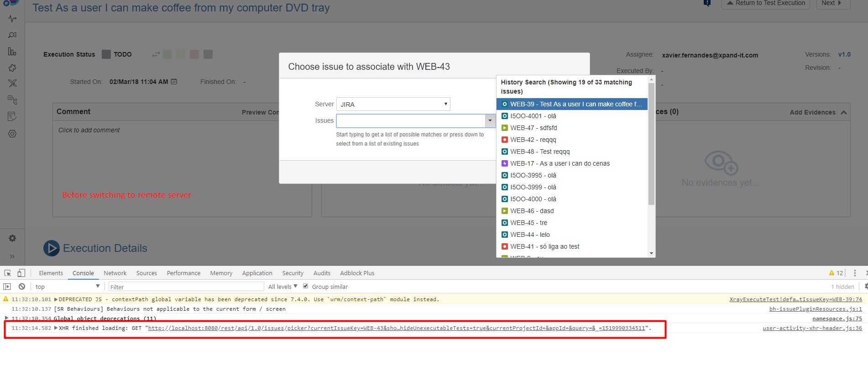
Task: Open the Issues field dropdown arrow
Action: point(490,121)
